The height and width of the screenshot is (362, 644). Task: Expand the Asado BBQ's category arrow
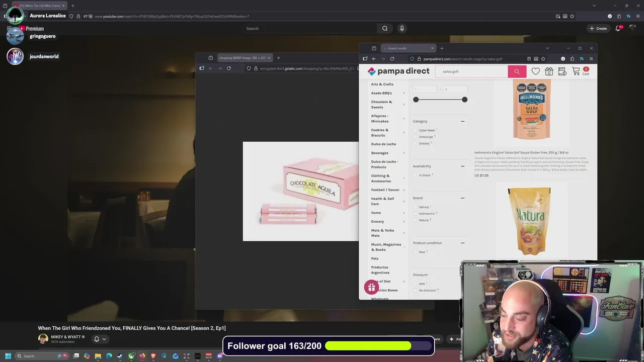[404, 93]
